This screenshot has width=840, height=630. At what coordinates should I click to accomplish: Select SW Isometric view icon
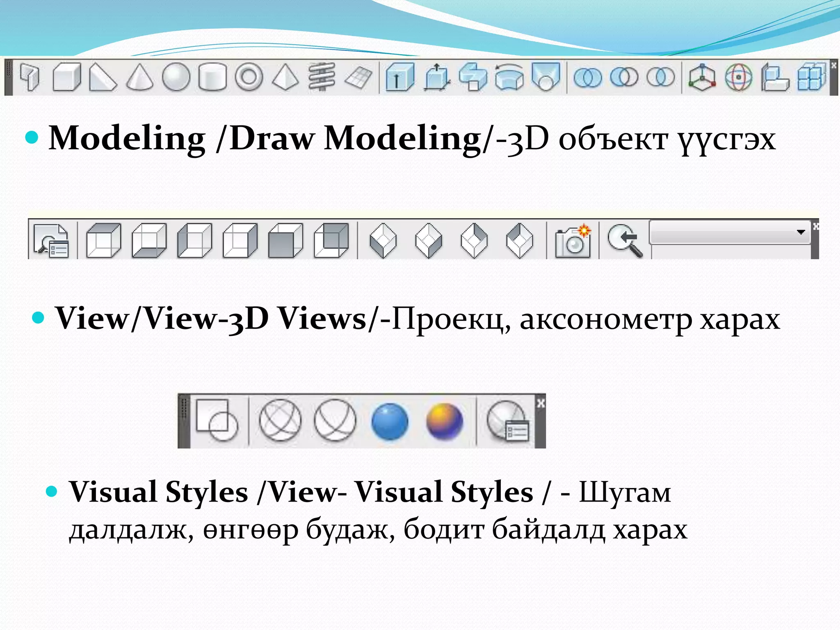[x=383, y=240]
